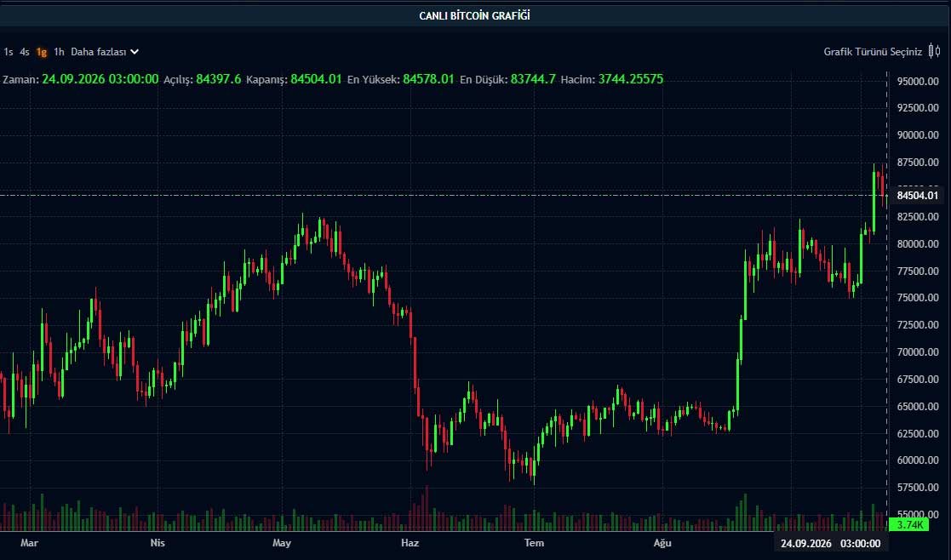Switch to the 4s timeframe
This screenshot has width=951, height=560.
[x=25, y=52]
